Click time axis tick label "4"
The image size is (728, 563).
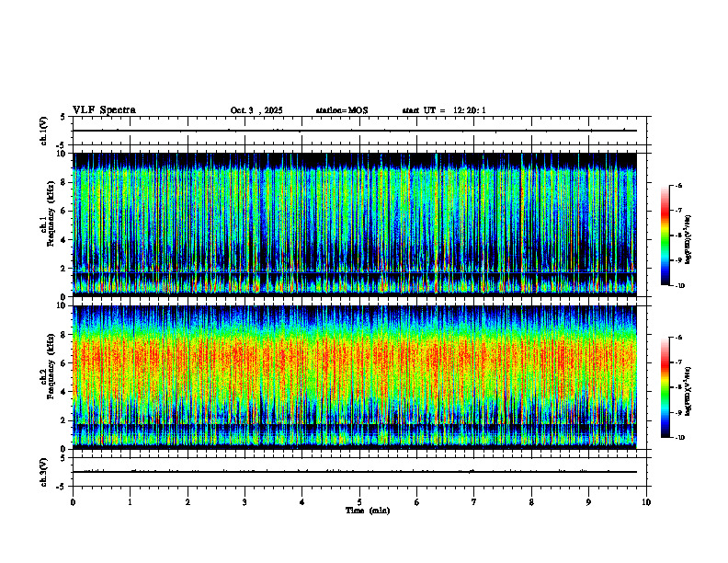301,502
